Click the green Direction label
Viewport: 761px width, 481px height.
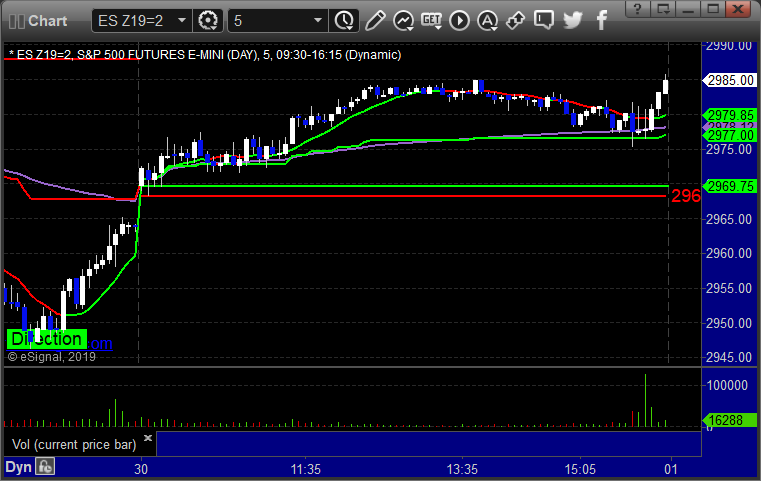pyautogui.click(x=47, y=339)
